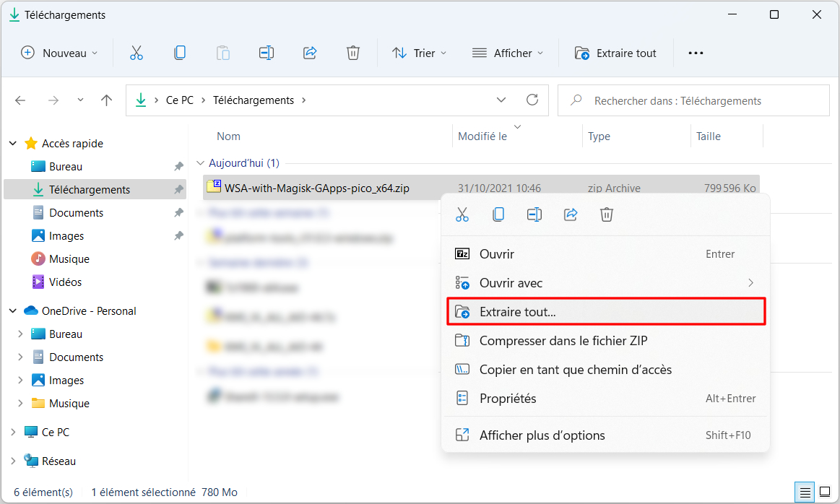Open the Nouveau dropdown button
This screenshot has width=840, height=504.
tap(59, 53)
